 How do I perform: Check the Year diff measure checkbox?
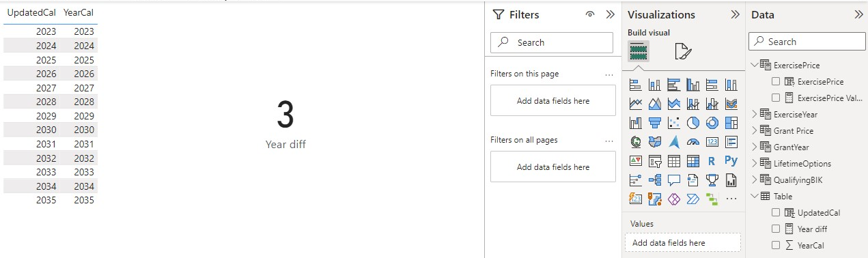click(776, 229)
